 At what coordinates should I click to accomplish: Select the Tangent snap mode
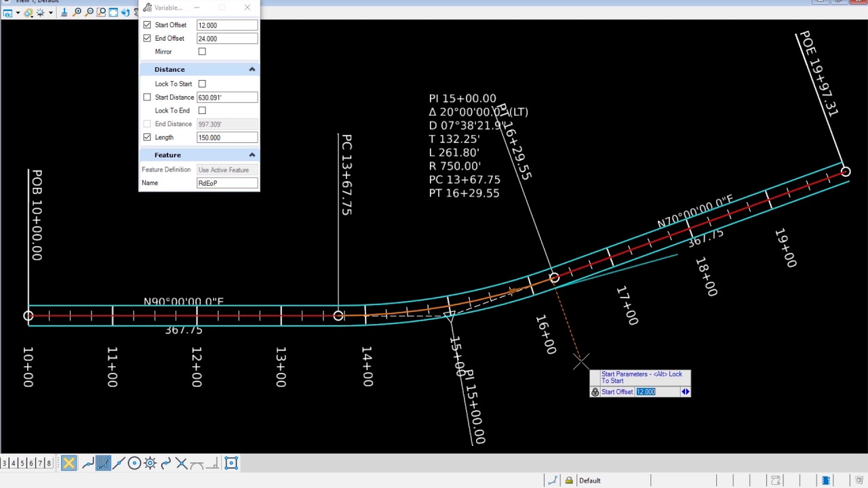[197, 464]
